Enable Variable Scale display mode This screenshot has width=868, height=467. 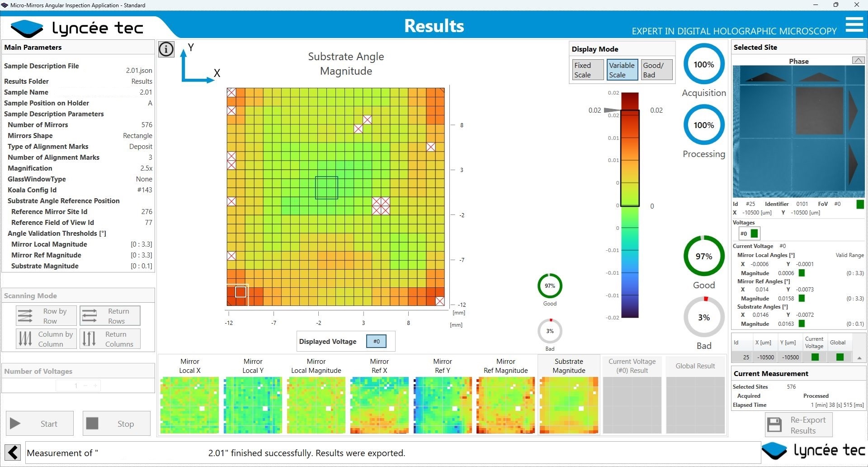click(622, 70)
